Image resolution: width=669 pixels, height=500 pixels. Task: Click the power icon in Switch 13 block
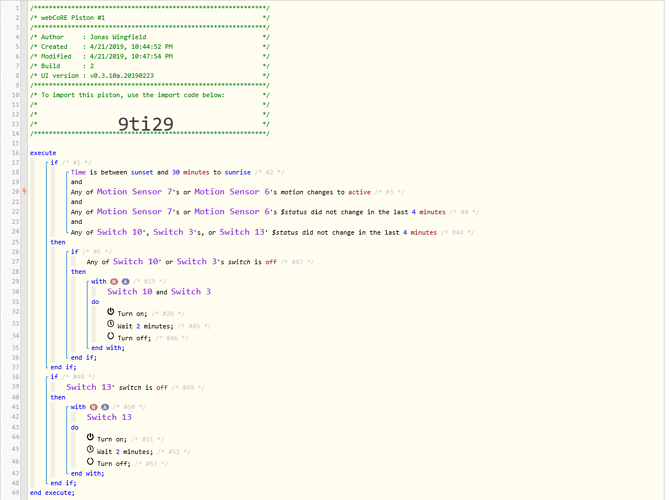90,437
